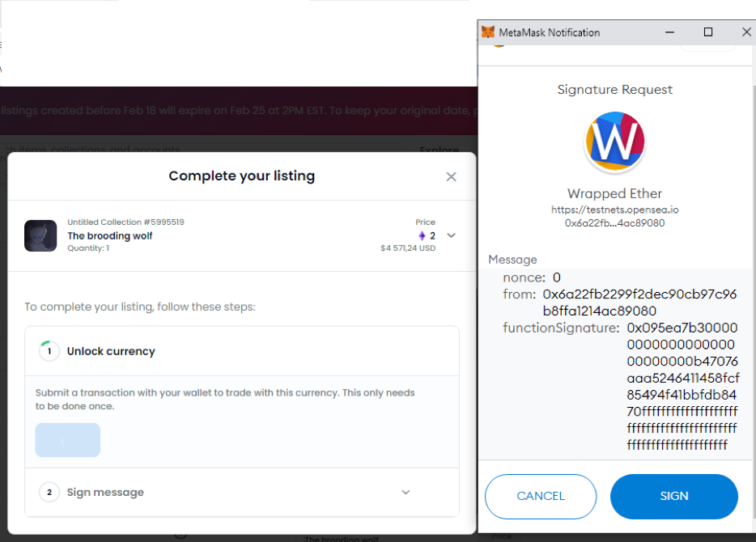Click the Wrapped Ether W logo

[x=614, y=142]
